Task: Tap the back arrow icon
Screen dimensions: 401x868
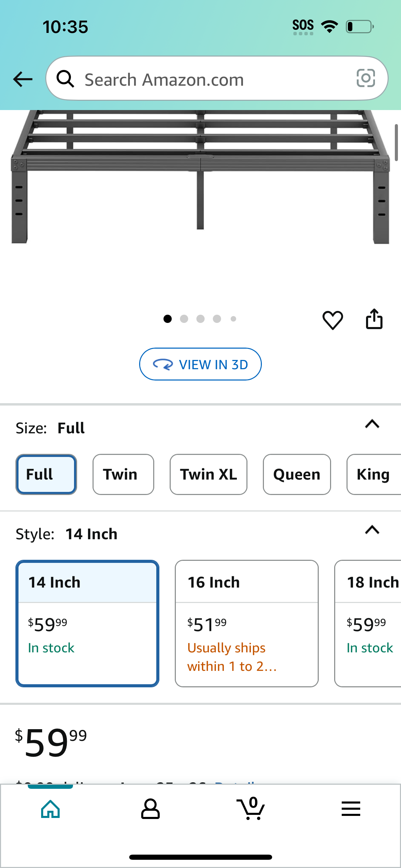Action: pos(23,79)
